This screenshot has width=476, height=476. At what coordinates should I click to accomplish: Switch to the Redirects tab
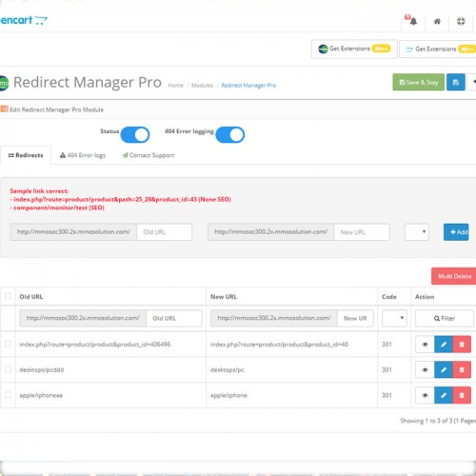[26, 155]
